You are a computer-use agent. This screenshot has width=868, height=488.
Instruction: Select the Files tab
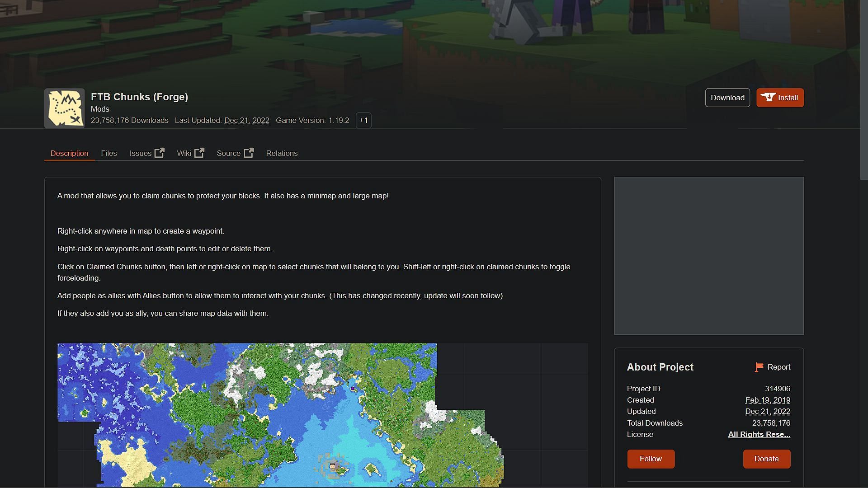click(x=109, y=153)
